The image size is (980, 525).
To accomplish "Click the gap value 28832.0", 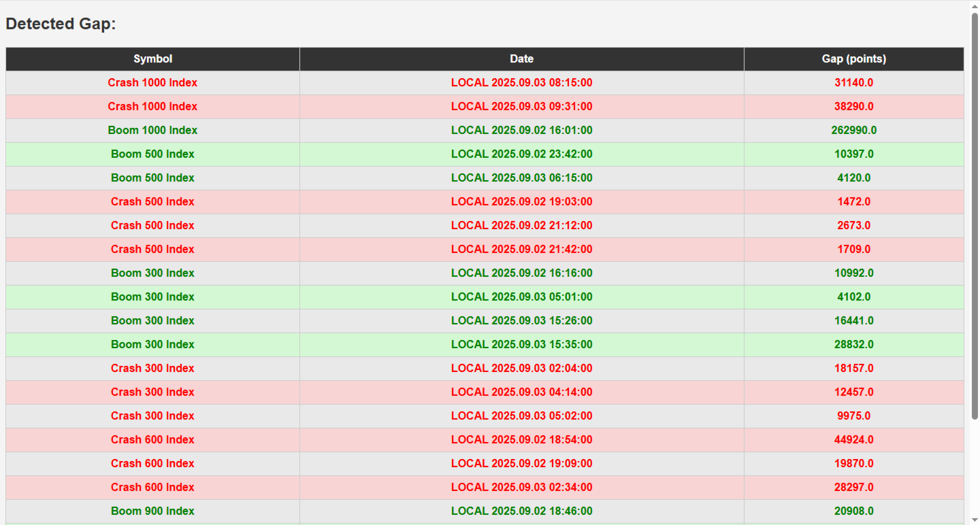I will click(854, 345).
